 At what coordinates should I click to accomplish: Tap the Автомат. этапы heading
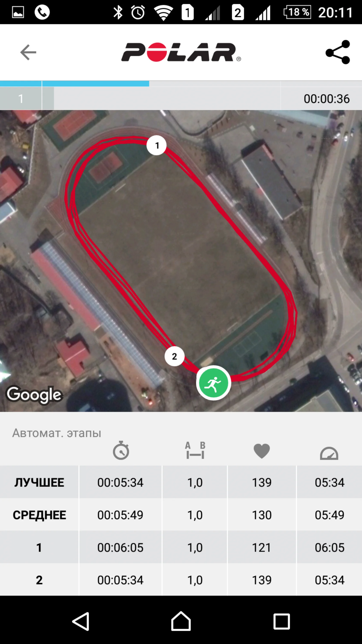point(57,433)
